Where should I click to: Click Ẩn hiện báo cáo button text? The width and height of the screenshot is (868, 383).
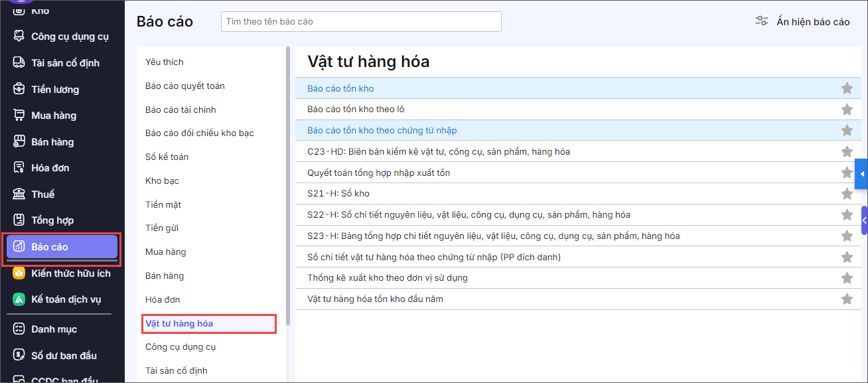pos(813,22)
